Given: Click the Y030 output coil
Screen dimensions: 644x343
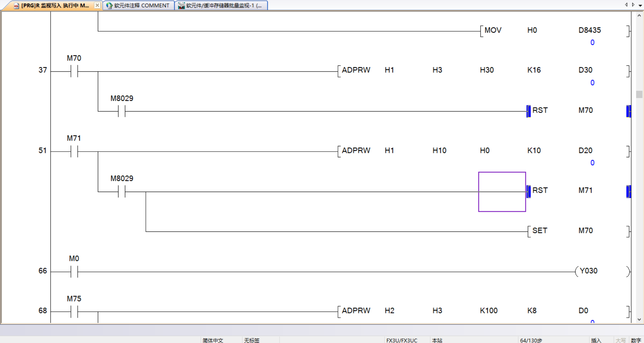Looking at the screenshot, I should click(588, 271).
